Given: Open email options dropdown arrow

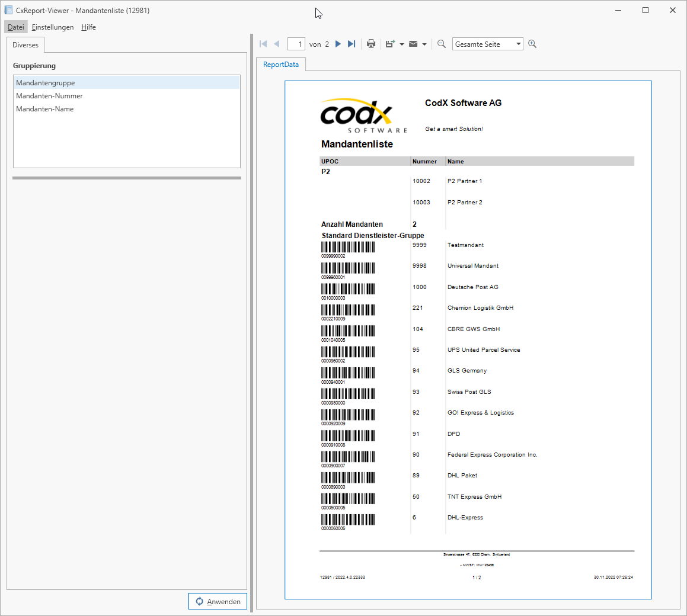Looking at the screenshot, I should pos(424,44).
